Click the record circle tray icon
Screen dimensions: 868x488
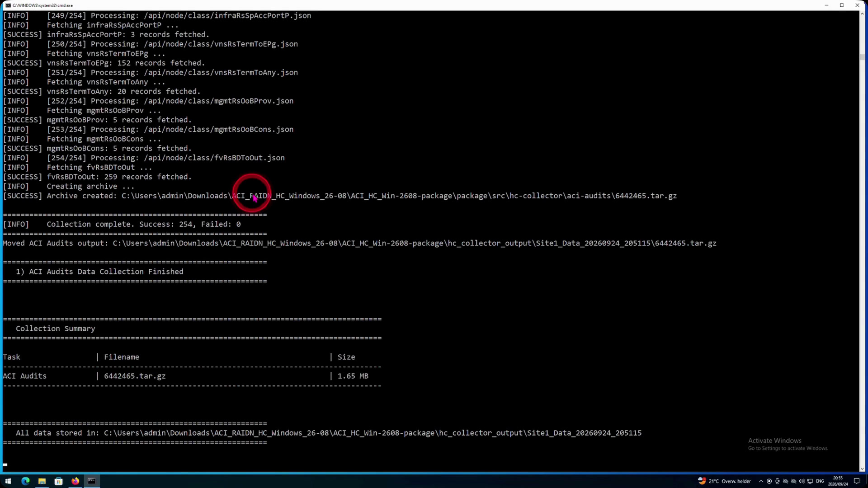pyautogui.click(x=769, y=481)
